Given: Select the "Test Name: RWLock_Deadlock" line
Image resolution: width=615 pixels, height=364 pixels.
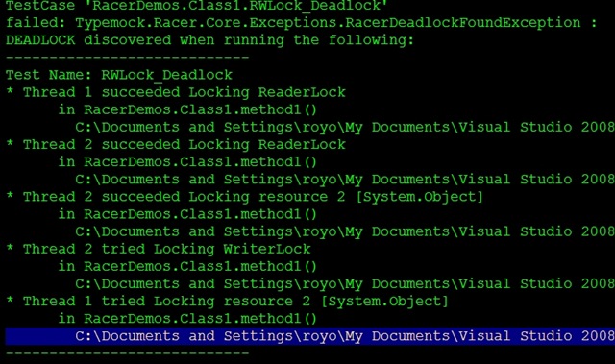Looking at the screenshot, I should pos(119,75).
